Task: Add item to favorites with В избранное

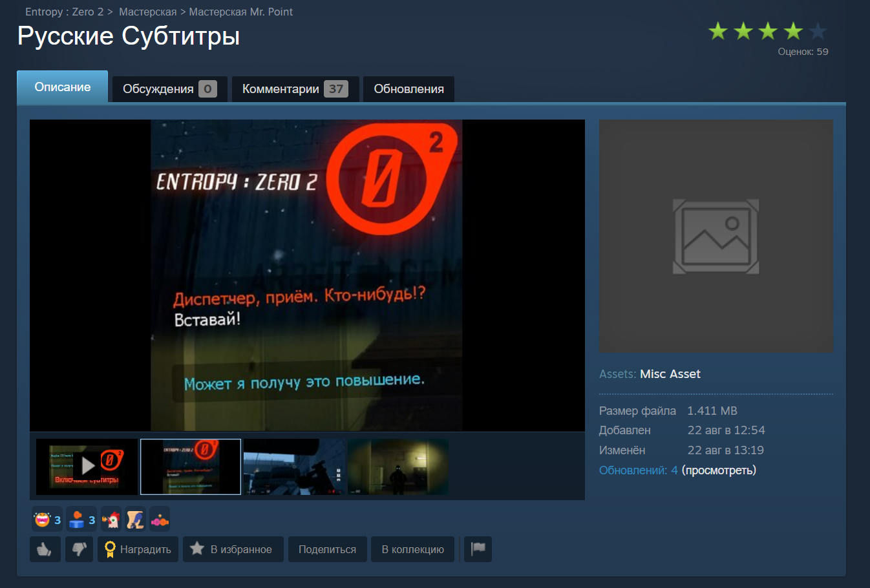Action: pos(233,549)
